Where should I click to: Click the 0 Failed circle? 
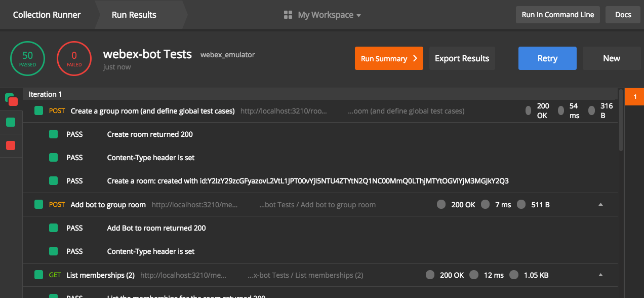pos(74,59)
